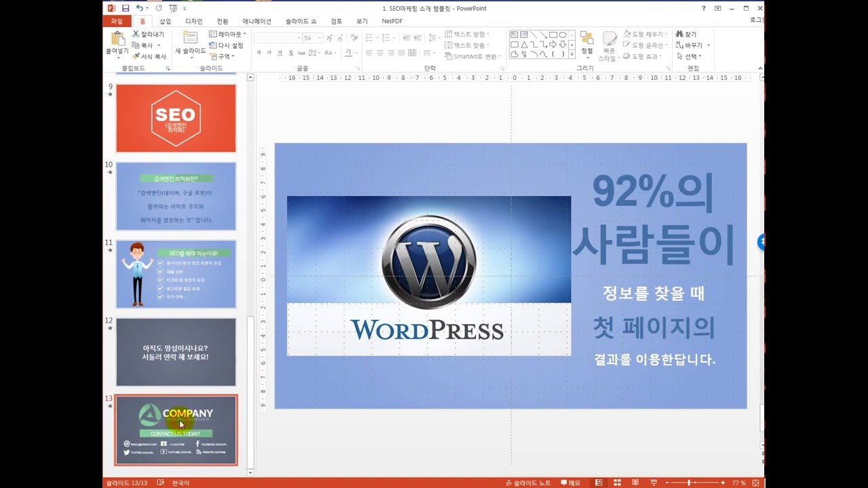Click spell check icon in status bar
The height and width of the screenshot is (488, 868).
click(161, 483)
